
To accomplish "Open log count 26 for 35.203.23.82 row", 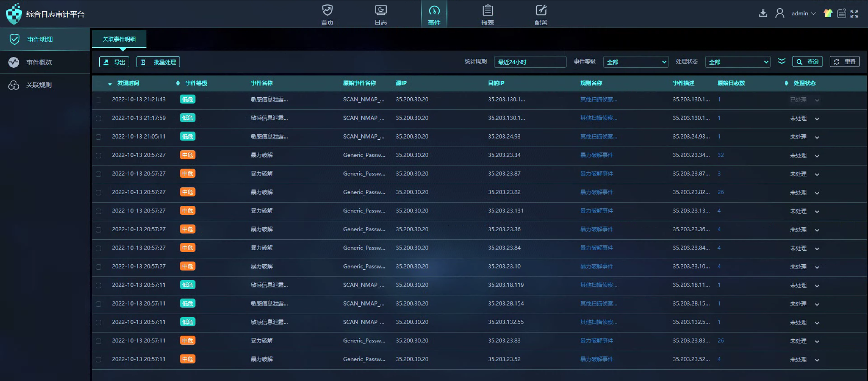I will (721, 192).
